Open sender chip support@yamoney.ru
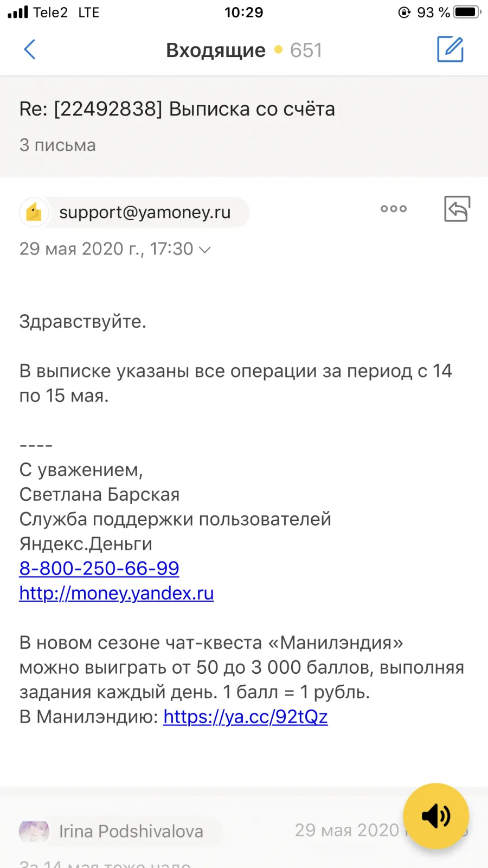 [x=134, y=212]
